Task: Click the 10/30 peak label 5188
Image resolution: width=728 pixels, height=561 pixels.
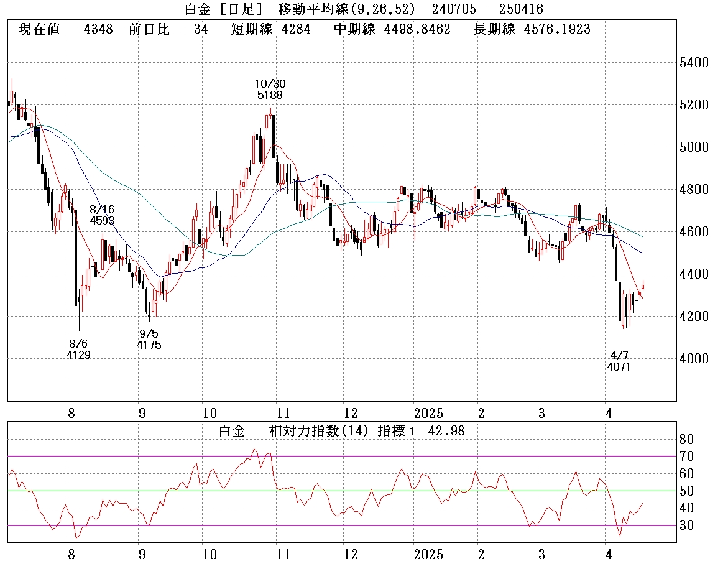Action: click(270, 95)
